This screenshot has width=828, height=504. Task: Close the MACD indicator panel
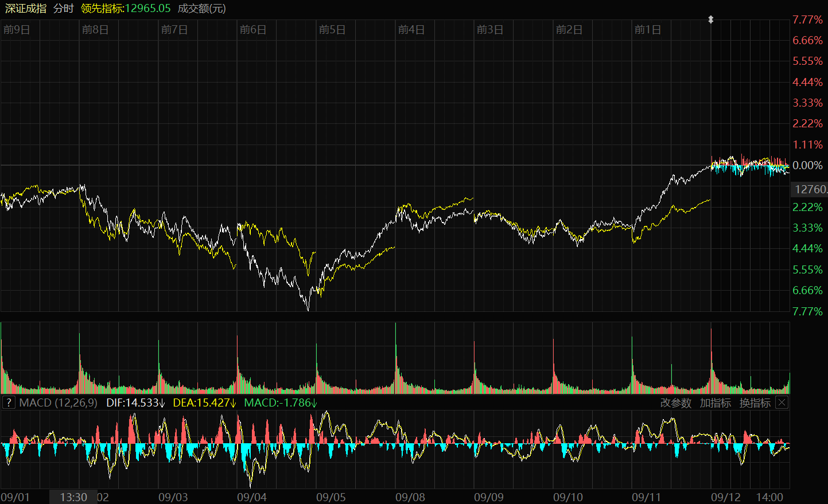click(x=782, y=403)
